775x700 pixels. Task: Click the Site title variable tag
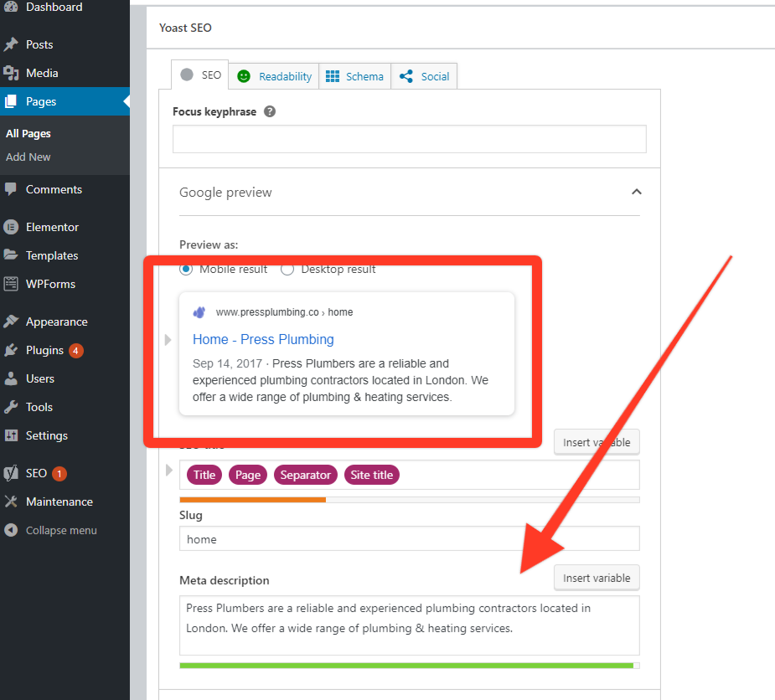[x=372, y=476]
